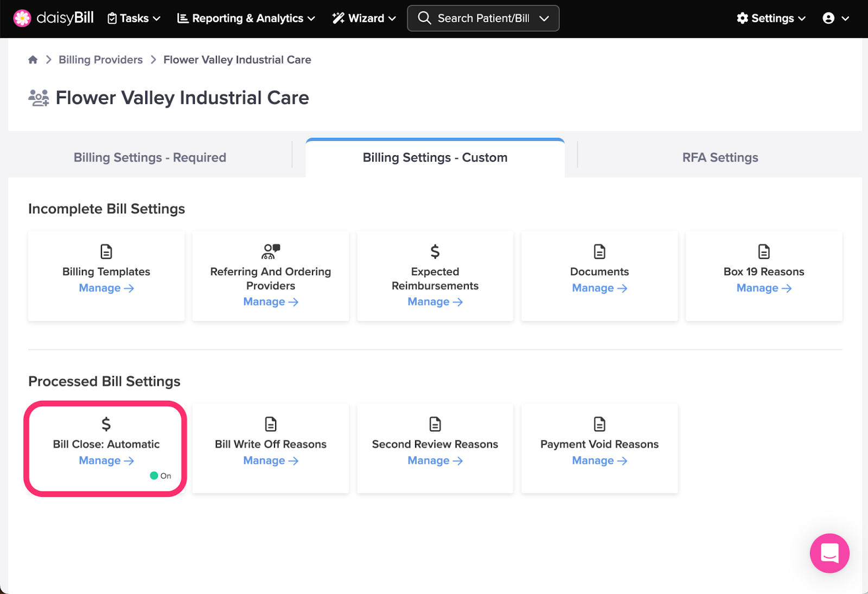Click the Documents card icon
Screen dimensions: 868x594
599,252
